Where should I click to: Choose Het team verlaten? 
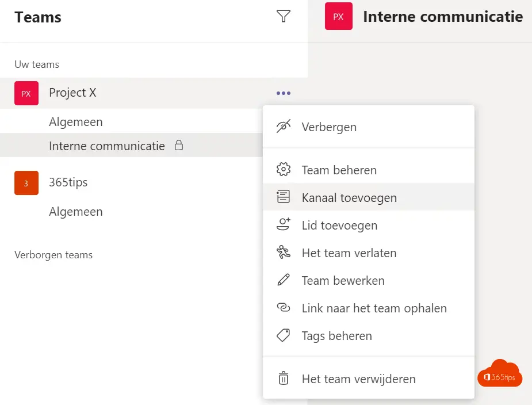(369, 253)
